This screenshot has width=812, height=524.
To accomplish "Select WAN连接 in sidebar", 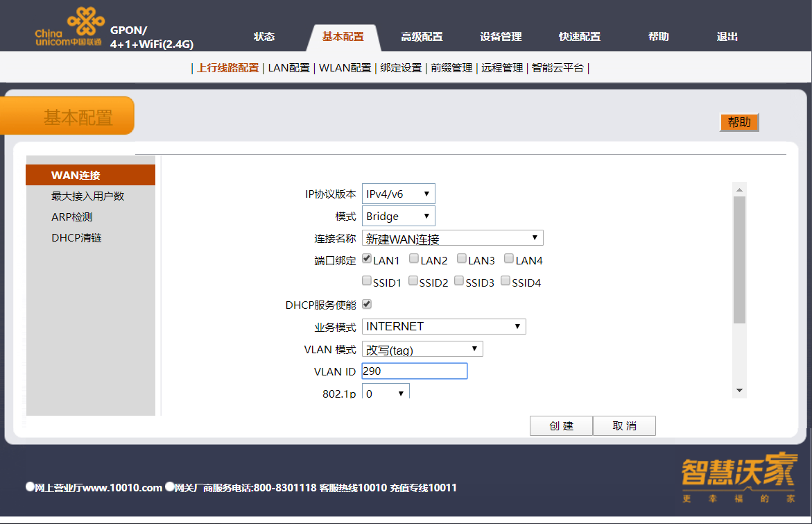I will 91,175.
